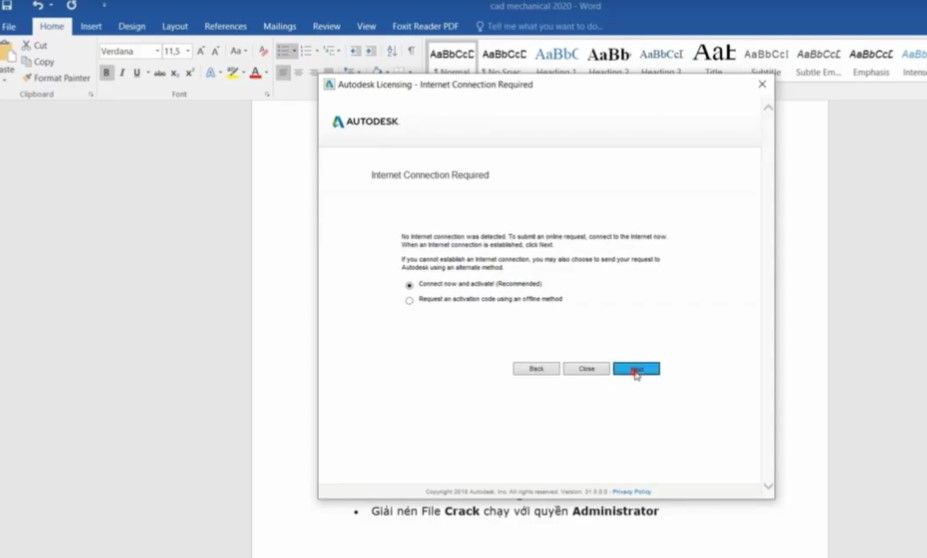This screenshot has width=927, height=558.
Task: Click the Undo icon in title bar
Action: [38, 5]
